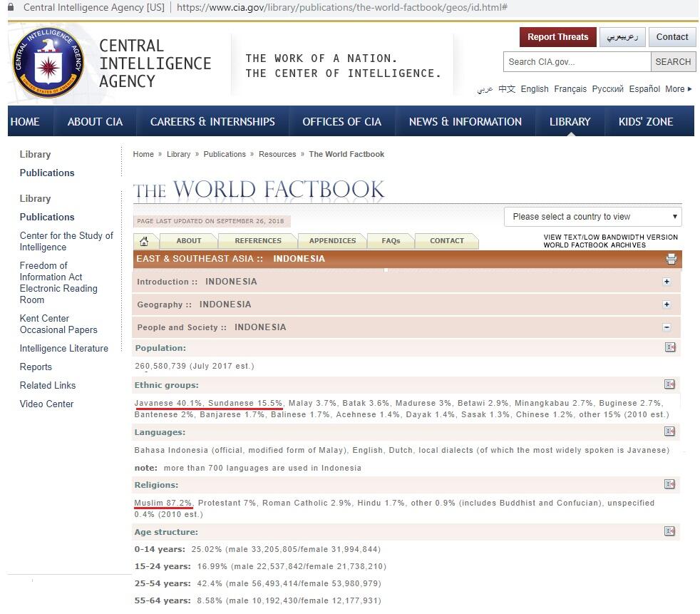Click the Contact button at top right
Viewport: 700px width, 614px height.
(x=672, y=37)
